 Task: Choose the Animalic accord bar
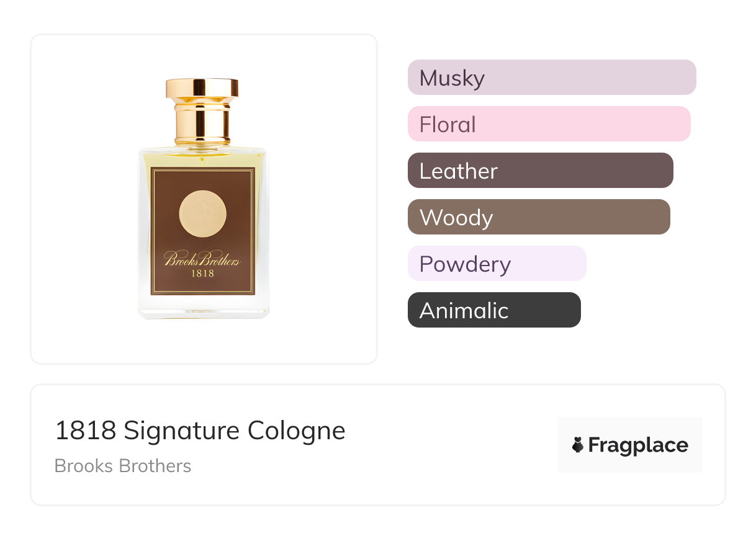tap(493, 310)
